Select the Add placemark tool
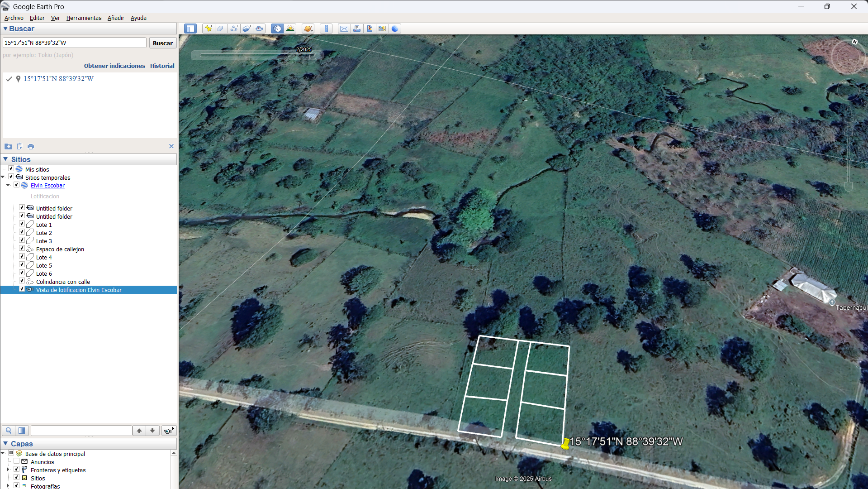Viewport: 868px width, 489px height. pos(208,28)
